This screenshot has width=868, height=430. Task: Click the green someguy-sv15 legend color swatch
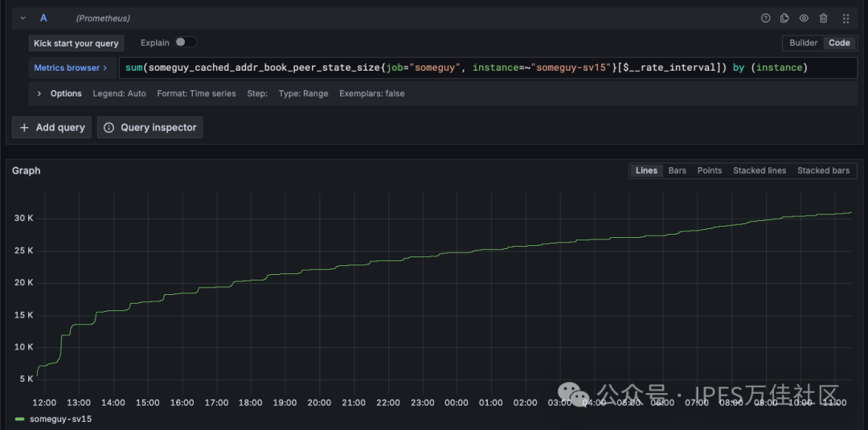tap(20, 419)
